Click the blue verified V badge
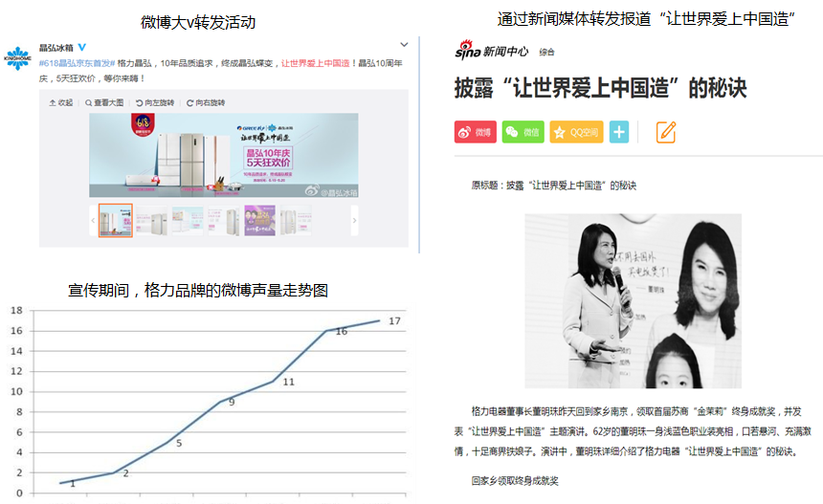The width and height of the screenshot is (823, 504). tap(82, 47)
